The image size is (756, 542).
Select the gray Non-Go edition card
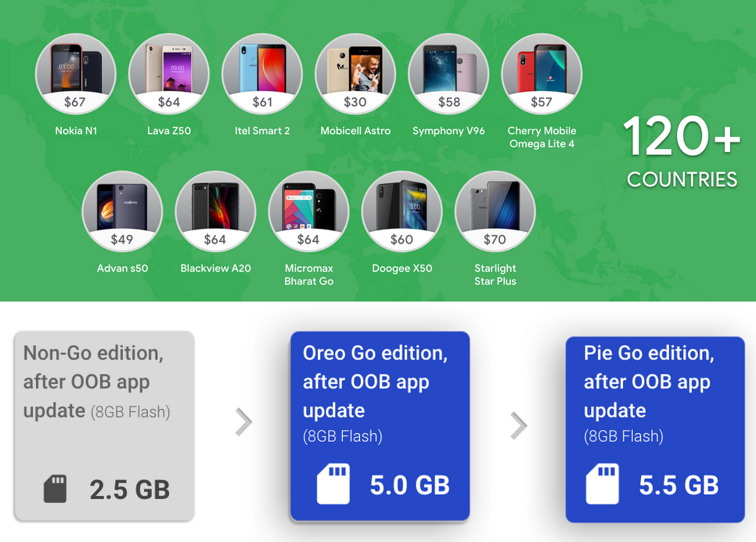tap(104, 426)
